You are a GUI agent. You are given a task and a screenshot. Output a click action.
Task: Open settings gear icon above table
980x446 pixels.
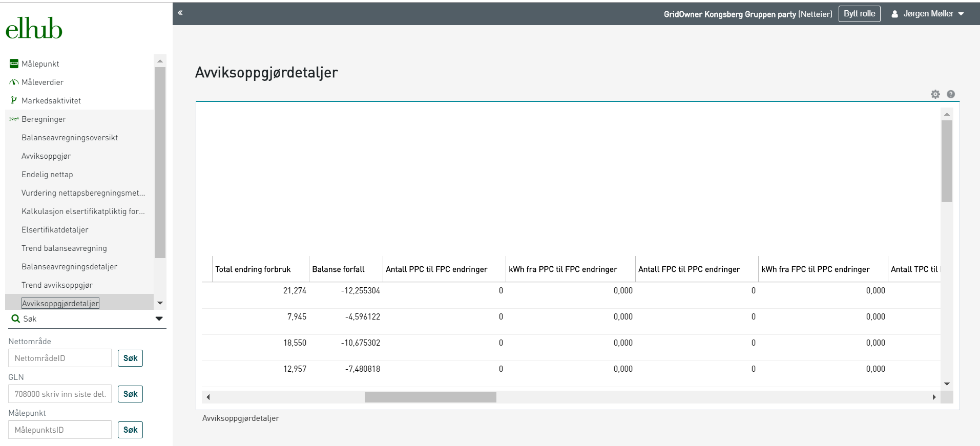pos(935,94)
